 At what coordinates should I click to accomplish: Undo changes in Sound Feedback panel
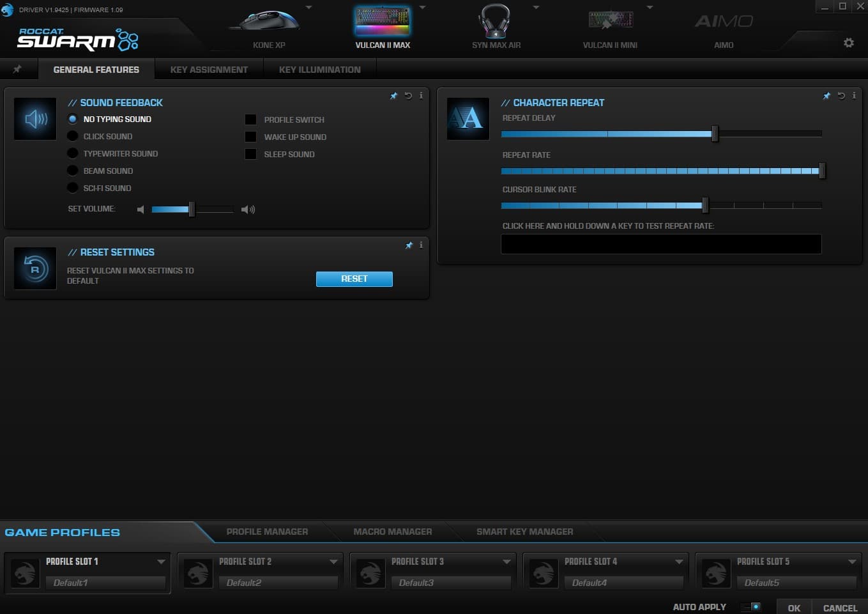point(408,96)
